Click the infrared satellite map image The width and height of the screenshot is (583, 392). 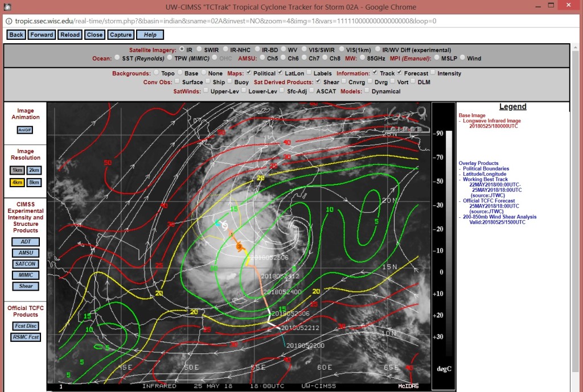pyautogui.click(x=239, y=246)
